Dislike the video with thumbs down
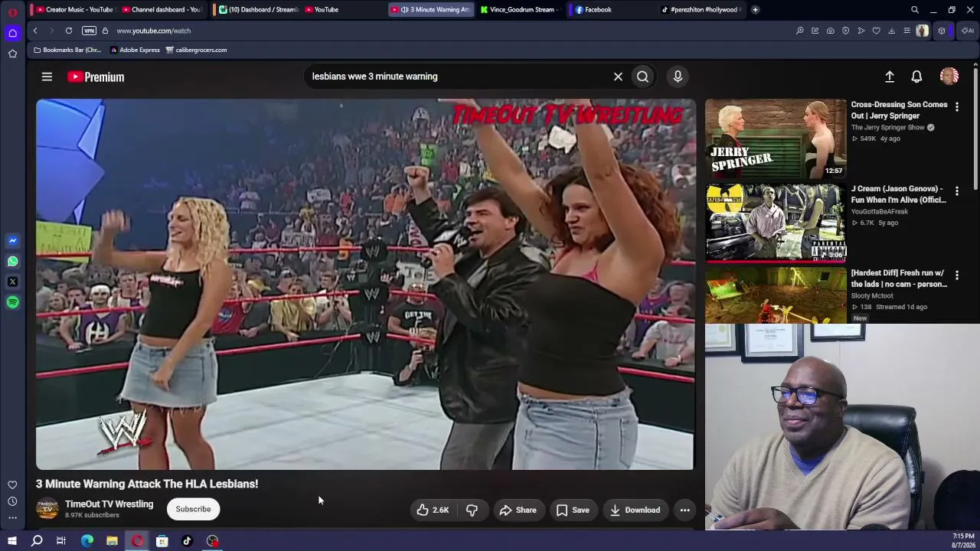The height and width of the screenshot is (551, 980). pyautogui.click(x=472, y=510)
